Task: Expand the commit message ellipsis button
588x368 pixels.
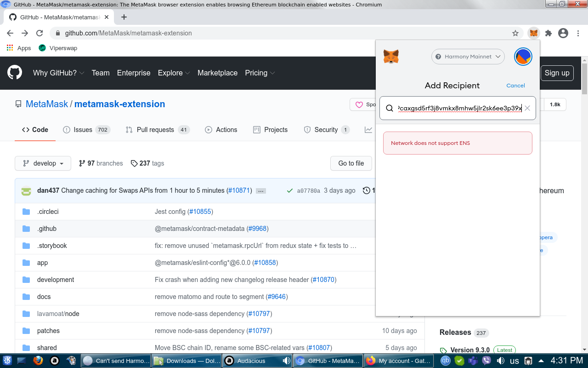Action: 261,190
